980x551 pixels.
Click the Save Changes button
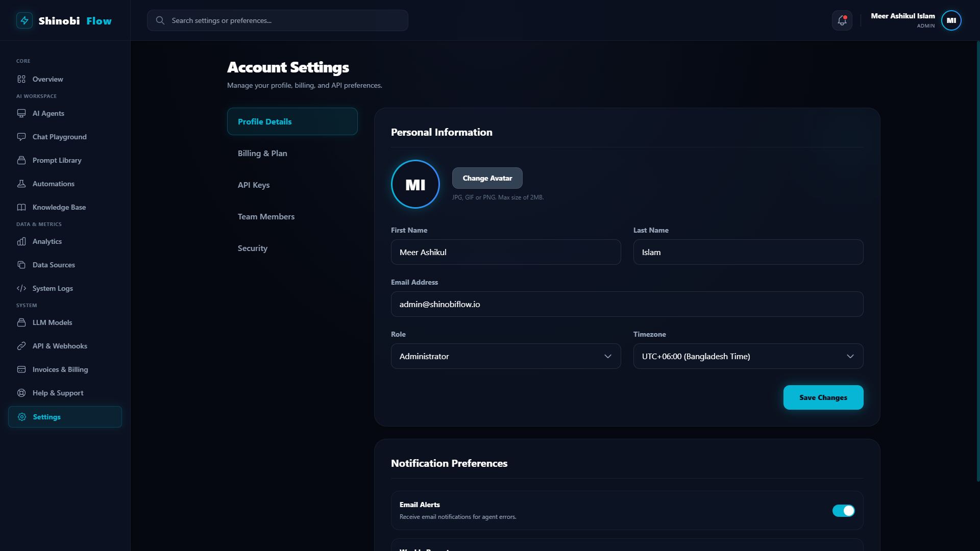823,397
